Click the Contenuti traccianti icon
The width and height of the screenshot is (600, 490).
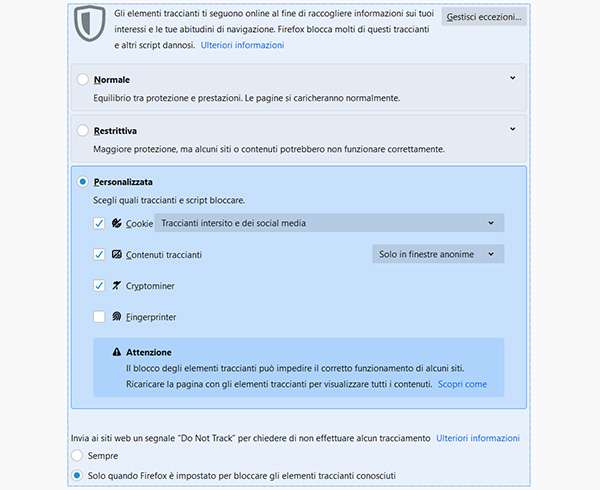pyautogui.click(x=117, y=254)
